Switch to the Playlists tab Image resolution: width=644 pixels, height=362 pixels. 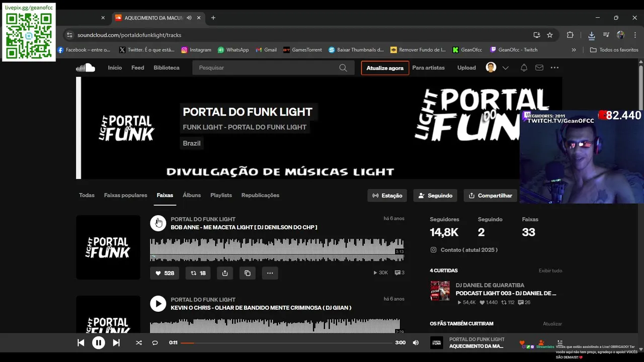point(221,195)
